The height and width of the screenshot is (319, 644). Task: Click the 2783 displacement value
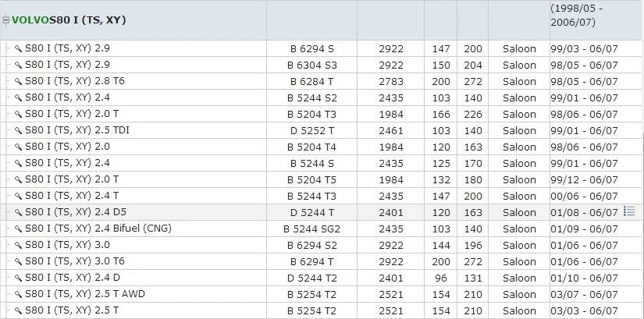coord(391,82)
